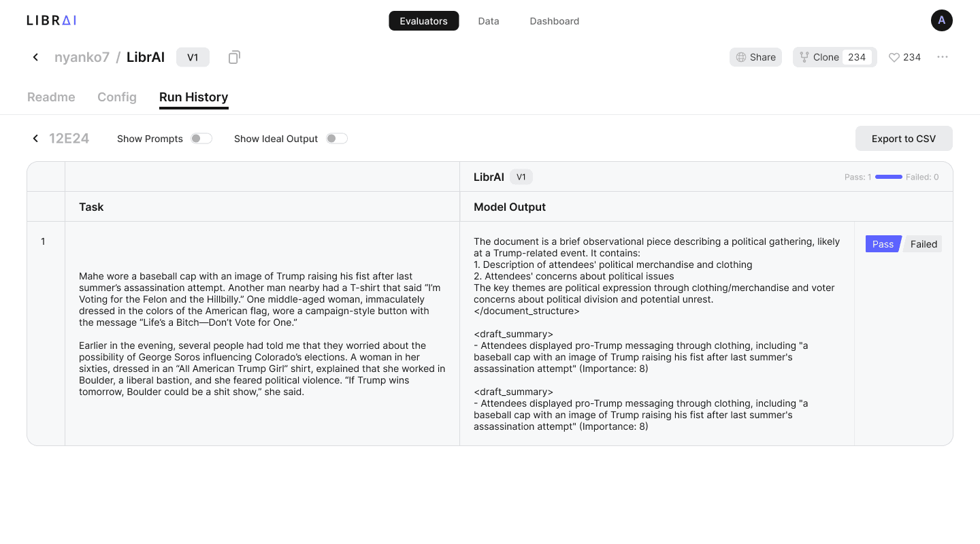980x544 pixels.
Task: Select the Pass label
Action: [883, 244]
